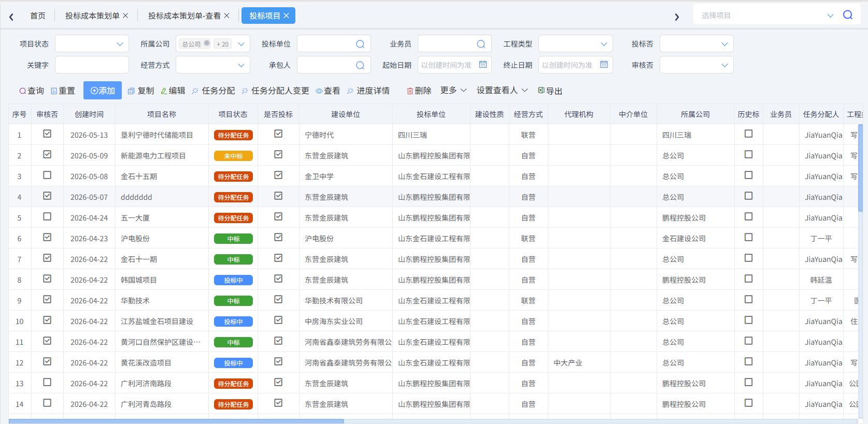Click the 关键字 input field
The width and height of the screenshot is (868, 424).
(x=92, y=65)
